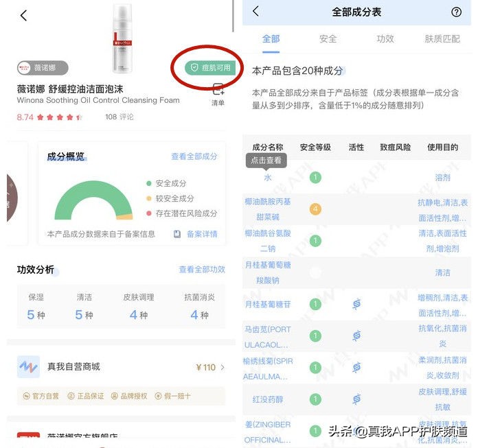Open help on the ingredient list header

456,12
